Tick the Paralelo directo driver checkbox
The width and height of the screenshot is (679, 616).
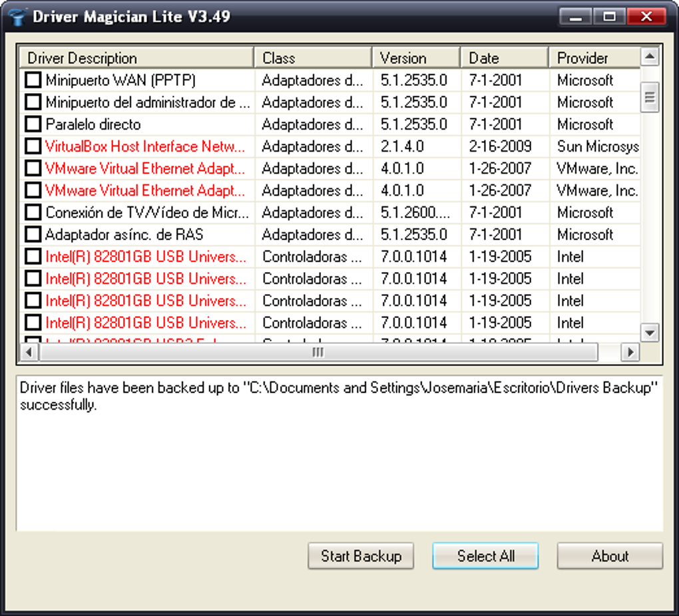33,124
